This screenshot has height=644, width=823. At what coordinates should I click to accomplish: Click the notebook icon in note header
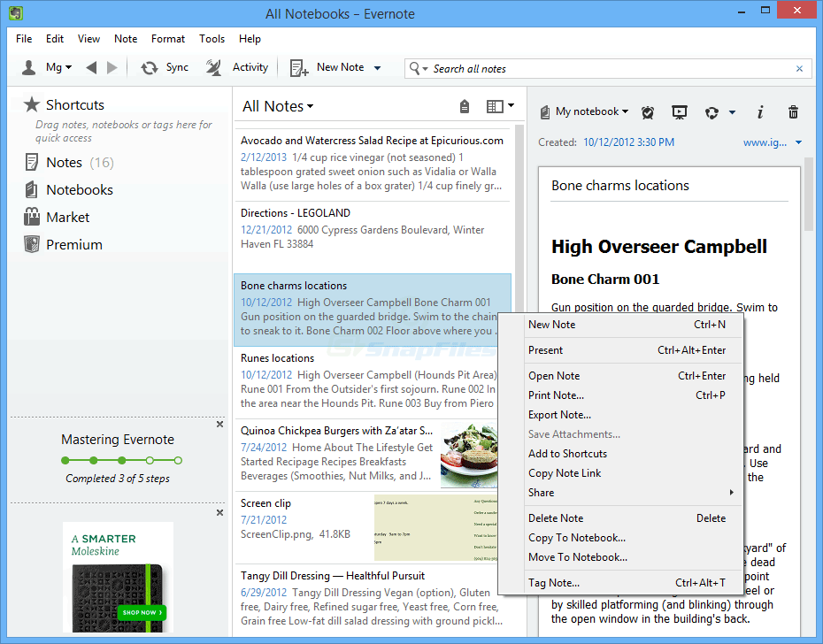[x=545, y=111]
